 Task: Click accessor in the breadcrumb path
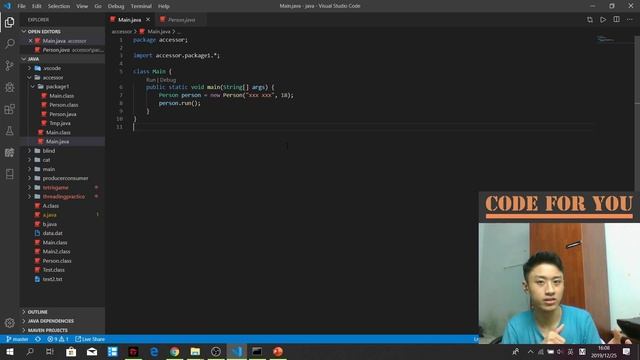coord(122,31)
